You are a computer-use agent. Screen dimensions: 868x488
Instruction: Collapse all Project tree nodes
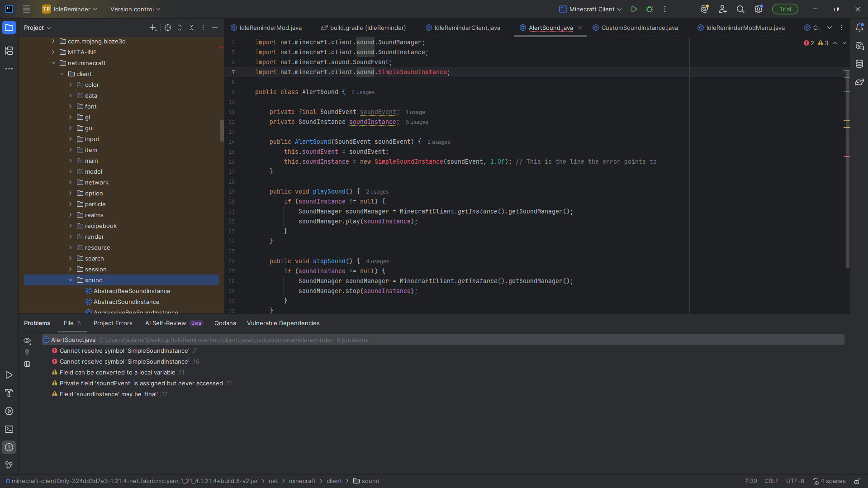tap(191, 28)
